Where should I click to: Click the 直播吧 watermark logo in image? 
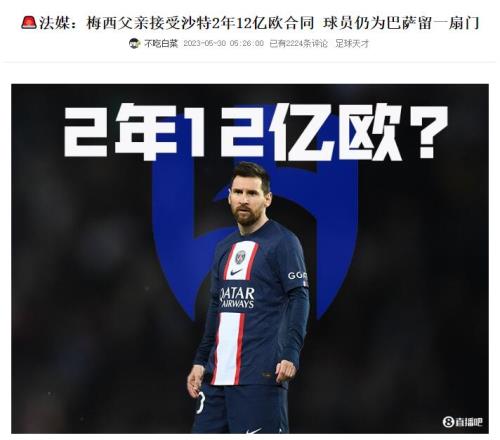(x=463, y=422)
